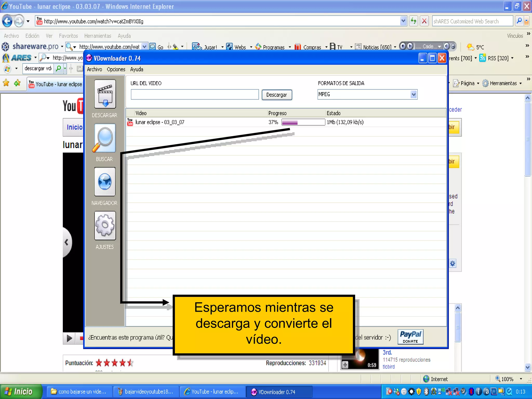Open the Favoritos menu in Internet Explorer
The width and height of the screenshot is (532, 399).
point(68,36)
